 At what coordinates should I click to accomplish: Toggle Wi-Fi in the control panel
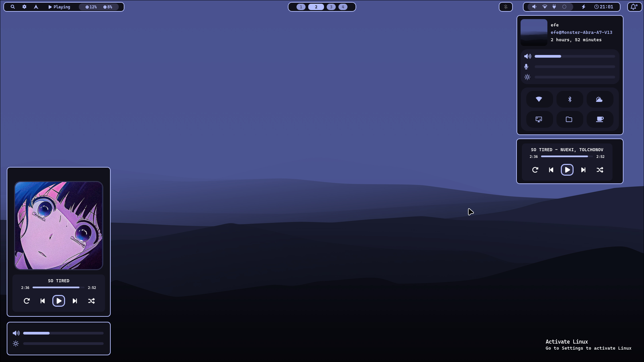539,100
